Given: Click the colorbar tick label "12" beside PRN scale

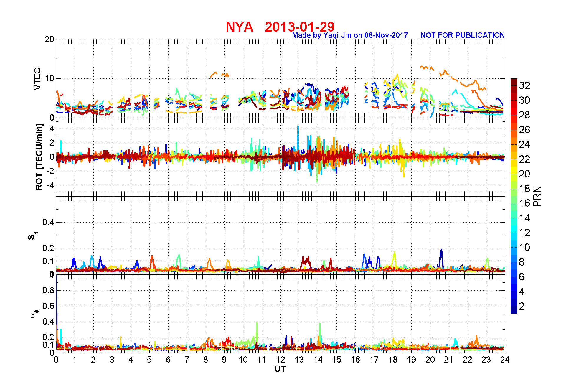Looking at the screenshot, I should tap(524, 233).
